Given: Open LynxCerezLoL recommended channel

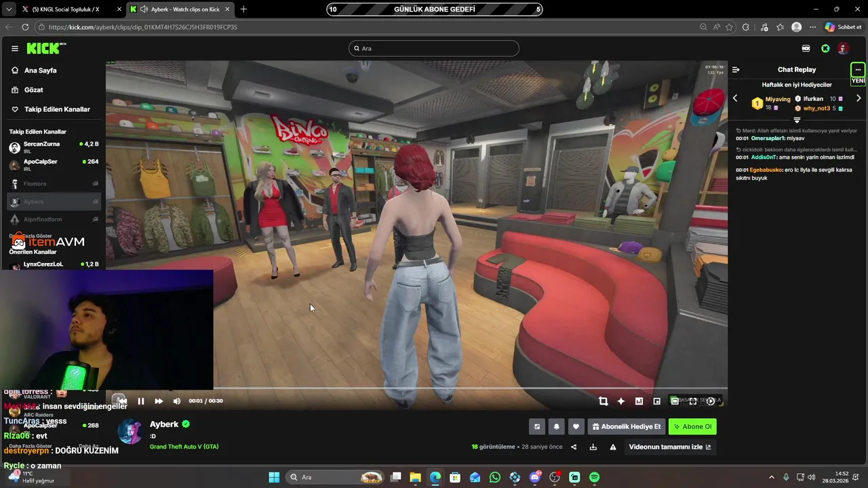Looking at the screenshot, I should point(53,264).
